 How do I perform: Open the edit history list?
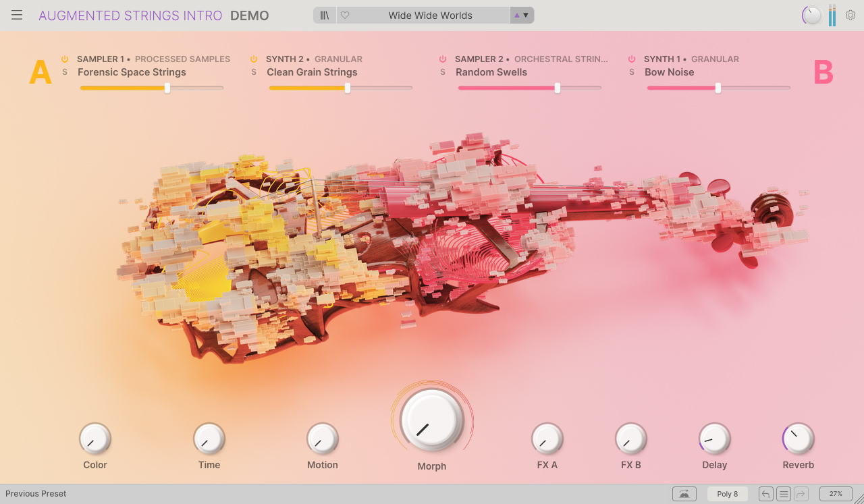tap(783, 494)
